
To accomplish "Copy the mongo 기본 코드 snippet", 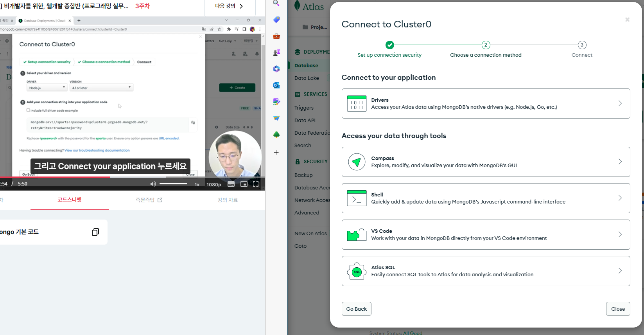I will point(95,232).
